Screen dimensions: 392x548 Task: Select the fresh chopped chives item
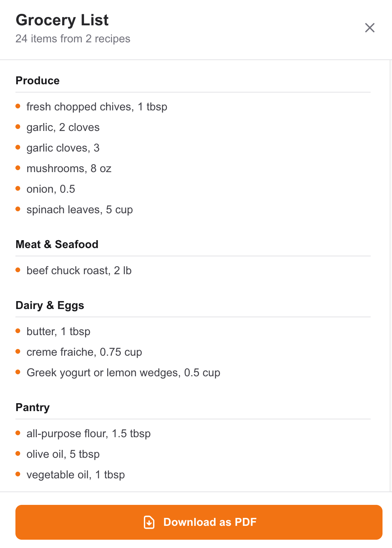pos(97,107)
